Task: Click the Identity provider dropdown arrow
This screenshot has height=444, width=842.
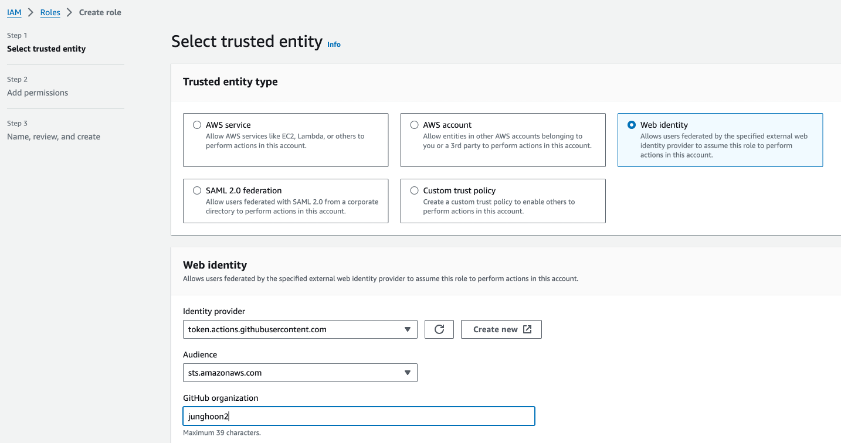Action: click(x=408, y=329)
